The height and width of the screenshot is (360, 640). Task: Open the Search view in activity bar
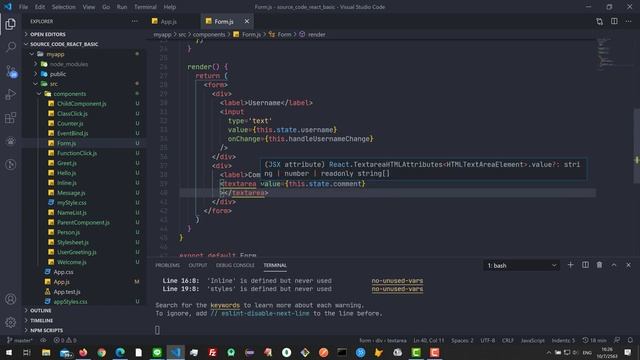pos(11,47)
